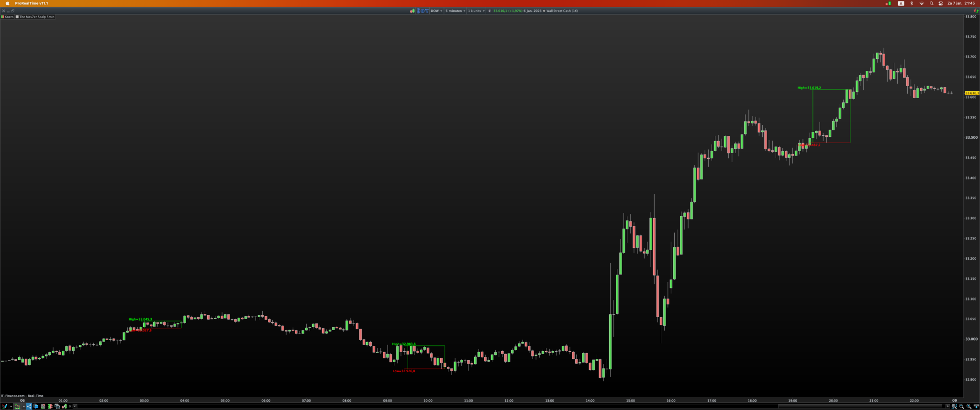Click the 33.300 price axis label
This screenshot has width=980, height=410.
971,218
